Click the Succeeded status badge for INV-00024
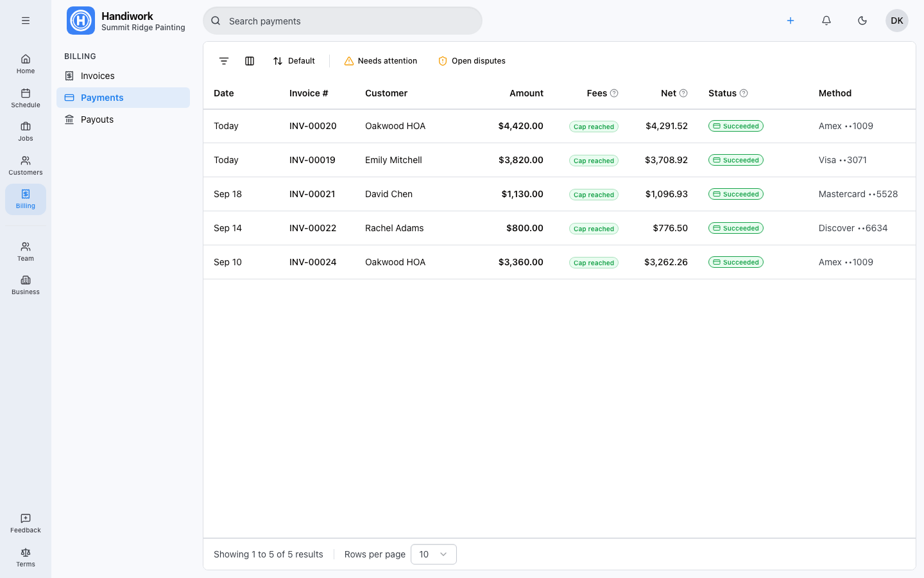924x578 pixels. pos(736,262)
